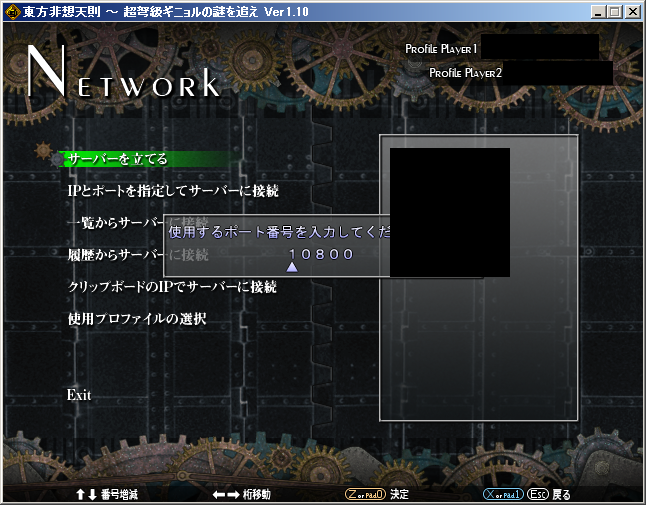Select 履歴からサーバーに接続 option
The height and width of the screenshot is (505, 646).
click(x=138, y=255)
